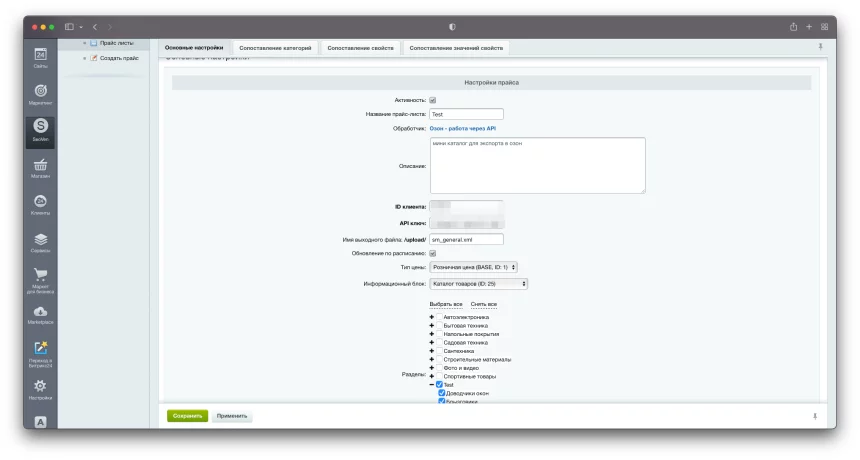Viewport: 860px width, 460px height.
Task: Switch to Сопоставление свойств tab
Action: pos(360,48)
